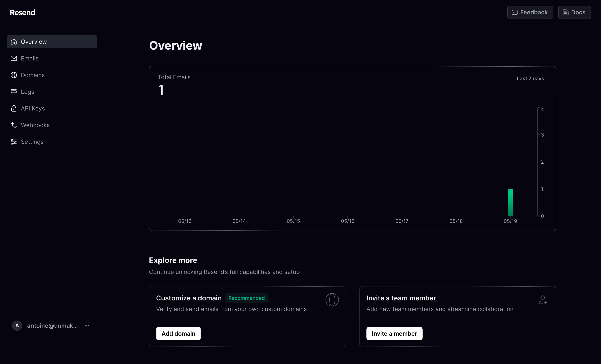The width and height of the screenshot is (601, 364).
Task: Click the Total Emails label
Action: tap(174, 77)
